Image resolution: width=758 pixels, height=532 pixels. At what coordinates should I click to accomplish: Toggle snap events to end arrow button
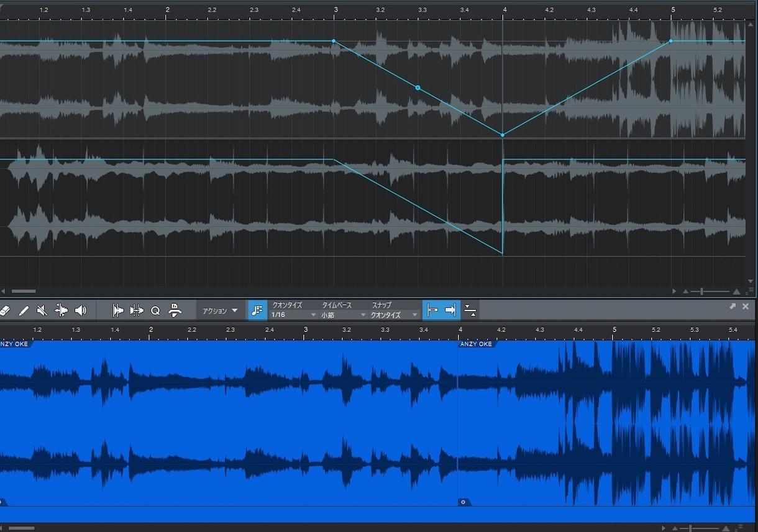[450, 310]
